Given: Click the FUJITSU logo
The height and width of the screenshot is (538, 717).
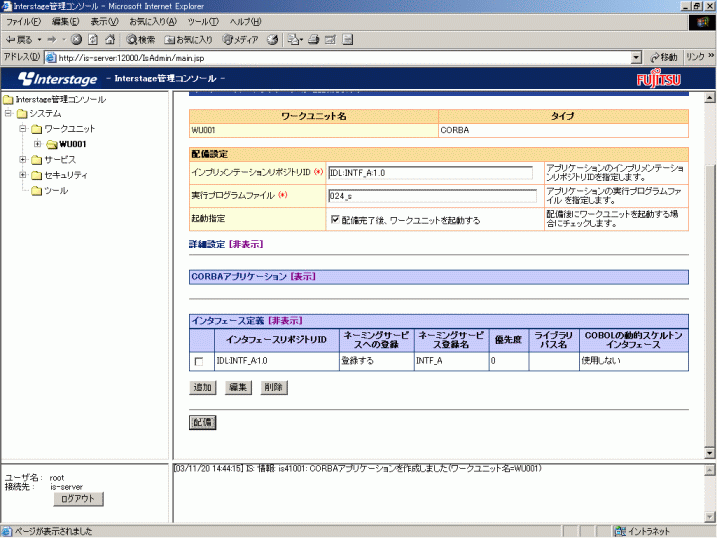Looking at the screenshot, I should [x=658, y=79].
